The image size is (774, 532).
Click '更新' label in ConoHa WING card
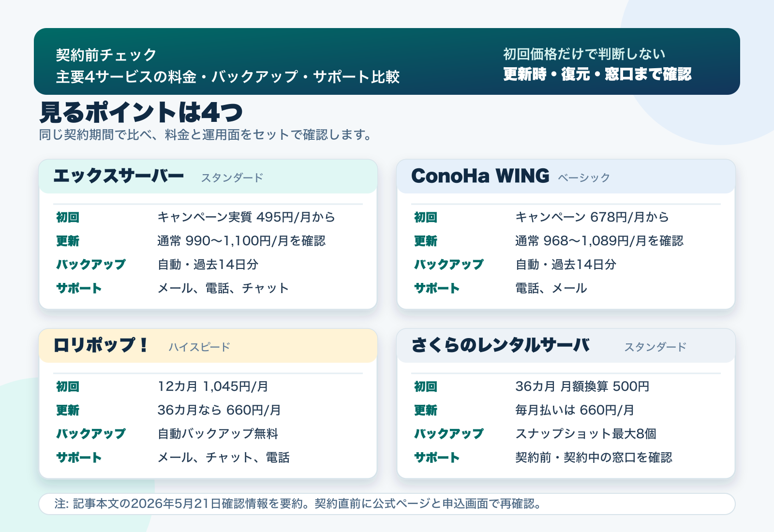click(426, 241)
